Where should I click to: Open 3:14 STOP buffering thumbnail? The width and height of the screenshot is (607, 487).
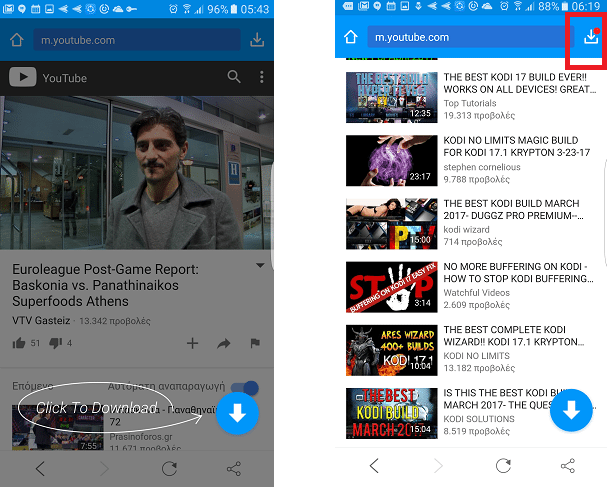pos(392,287)
